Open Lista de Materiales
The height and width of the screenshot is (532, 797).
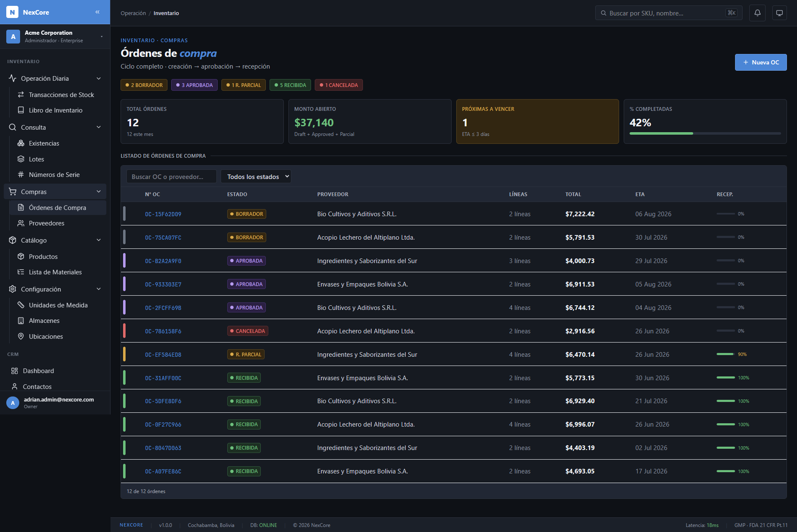[x=58, y=272]
